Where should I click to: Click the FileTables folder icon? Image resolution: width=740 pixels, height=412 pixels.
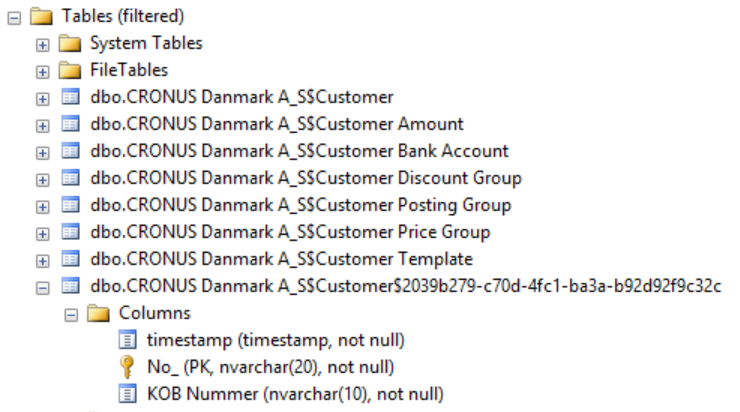click(x=70, y=70)
